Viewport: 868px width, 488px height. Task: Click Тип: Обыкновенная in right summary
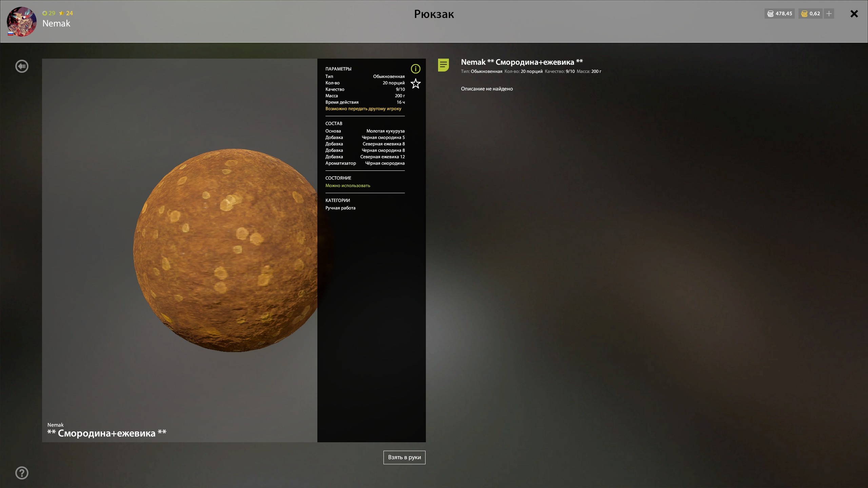(x=481, y=71)
